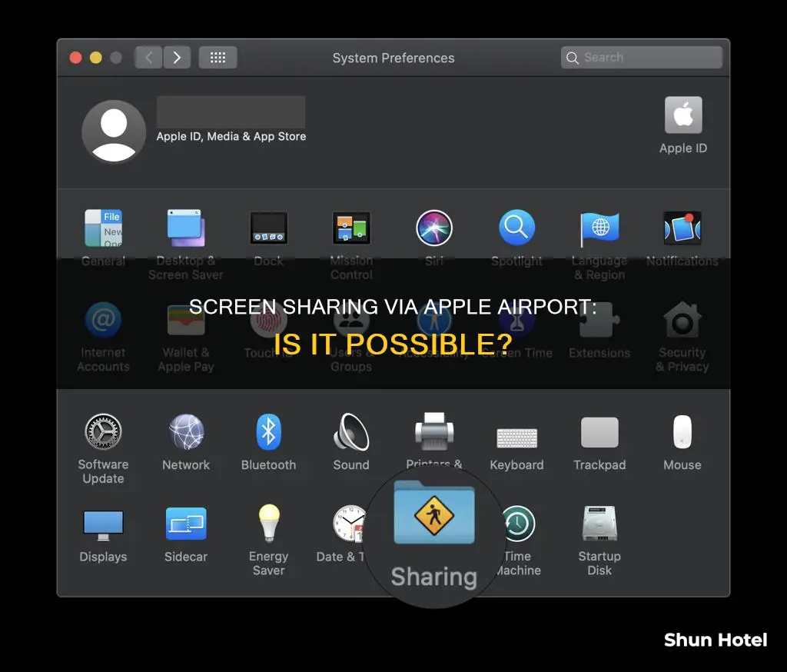787x672 pixels.
Task: Go back with the left chevron button
Action: tap(148, 58)
